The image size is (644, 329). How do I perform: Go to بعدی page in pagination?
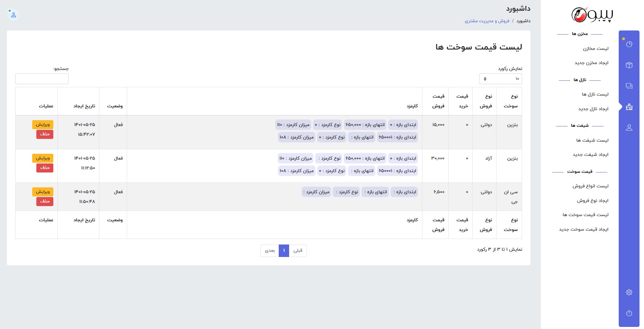click(x=270, y=251)
